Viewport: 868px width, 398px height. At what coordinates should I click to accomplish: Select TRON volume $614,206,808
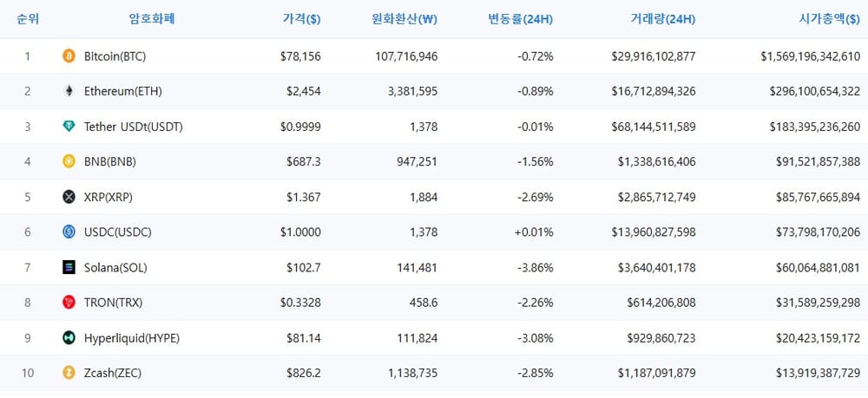tap(661, 303)
